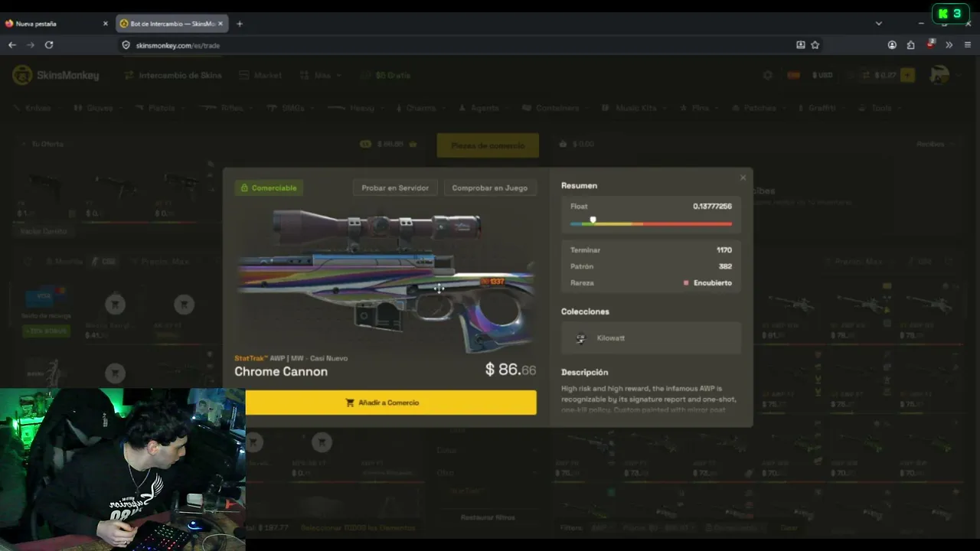Change language via the flag icon

click(x=793, y=75)
